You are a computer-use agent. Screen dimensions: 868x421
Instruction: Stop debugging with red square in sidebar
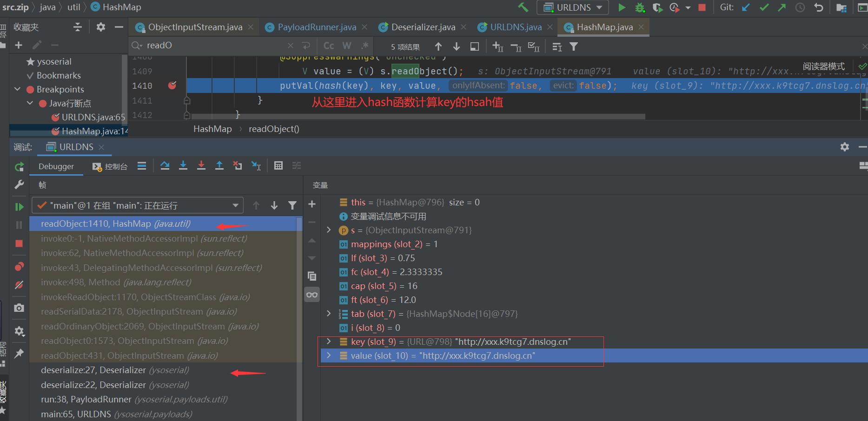[x=19, y=243]
